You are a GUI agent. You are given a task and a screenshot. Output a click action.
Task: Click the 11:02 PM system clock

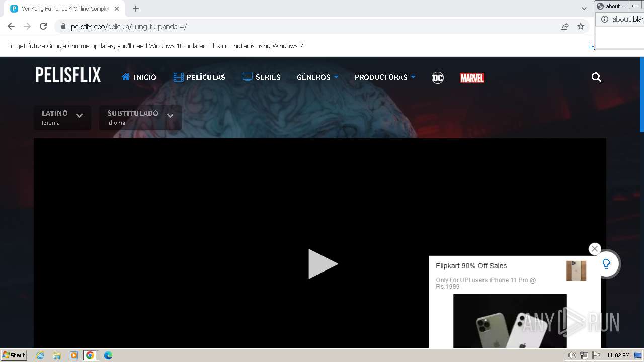618,355
